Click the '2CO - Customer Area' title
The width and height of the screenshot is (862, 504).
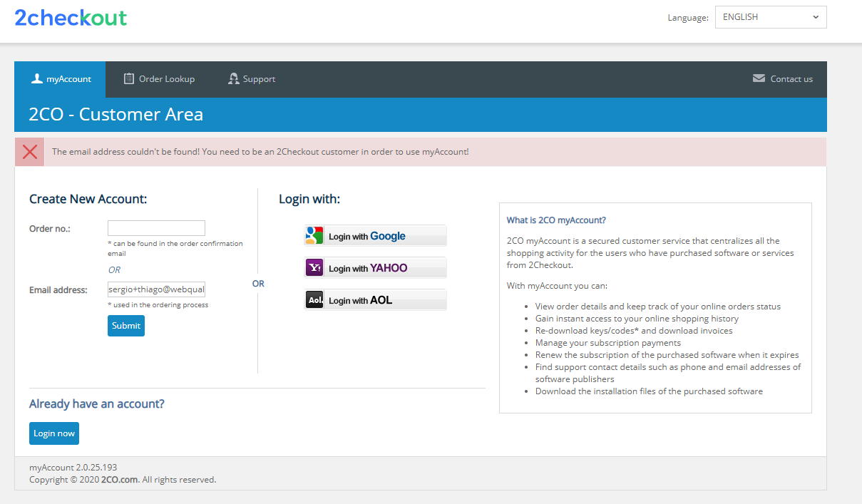point(116,114)
